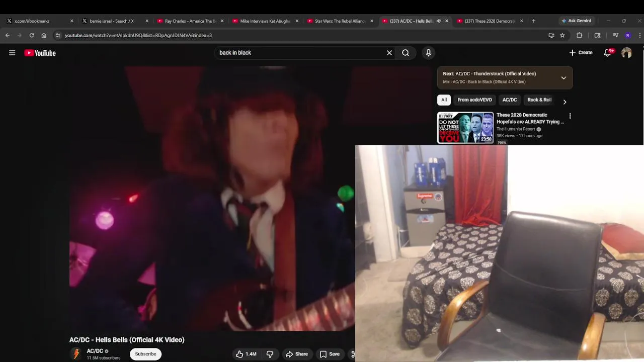This screenshot has height=362, width=644.
Task: Go to the browser home page
Action: point(44,35)
